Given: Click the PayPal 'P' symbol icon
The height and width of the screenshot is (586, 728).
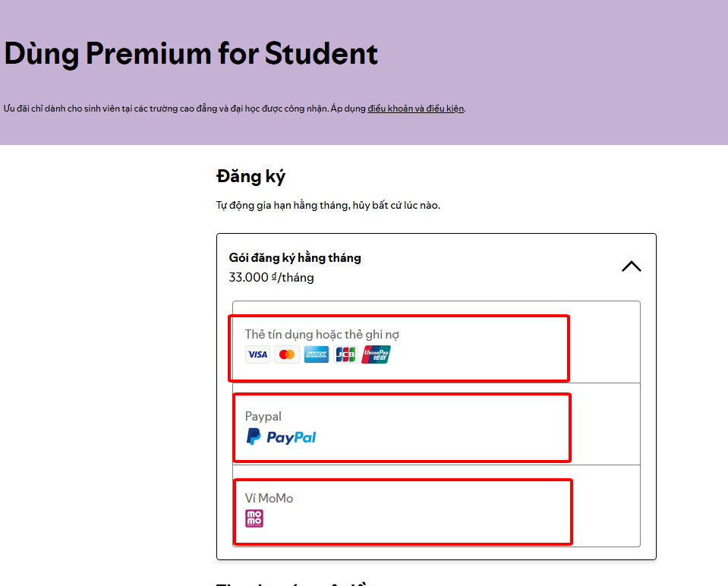Looking at the screenshot, I should [x=254, y=436].
